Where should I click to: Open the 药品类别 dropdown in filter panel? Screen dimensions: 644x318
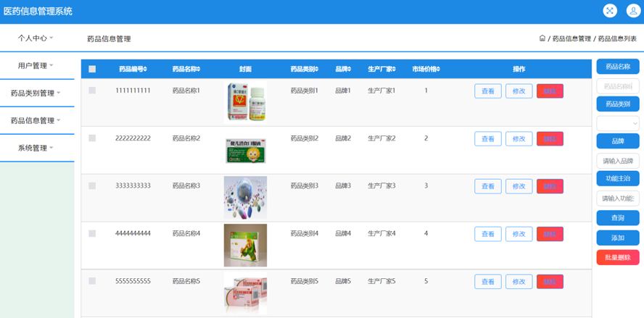click(618, 123)
